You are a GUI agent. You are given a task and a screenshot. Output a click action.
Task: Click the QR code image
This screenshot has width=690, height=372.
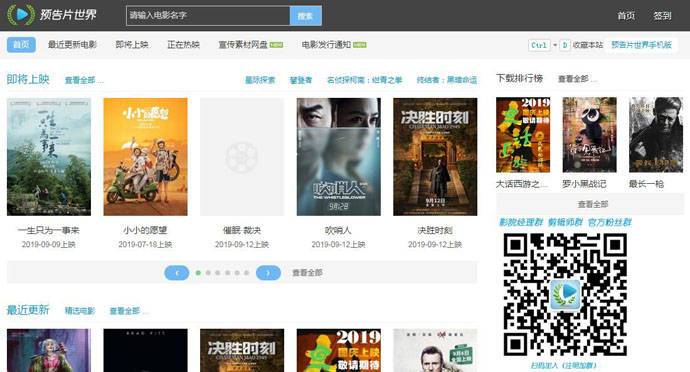(x=565, y=295)
